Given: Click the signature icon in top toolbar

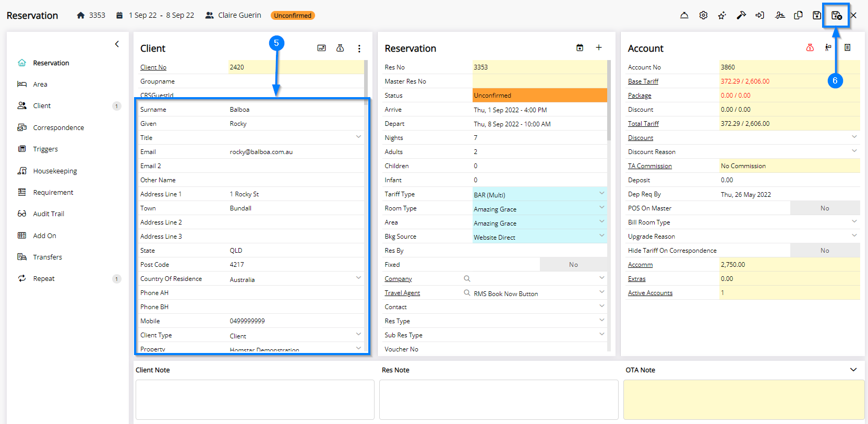Looking at the screenshot, I should coord(780,16).
